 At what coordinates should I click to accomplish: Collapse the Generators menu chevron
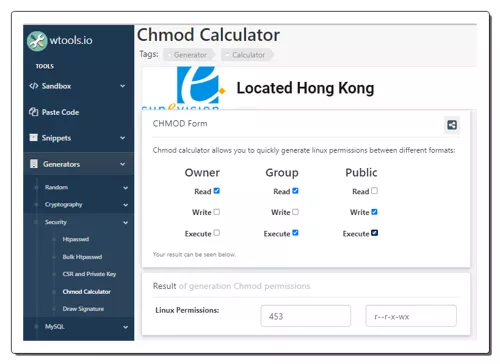pyautogui.click(x=123, y=164)
